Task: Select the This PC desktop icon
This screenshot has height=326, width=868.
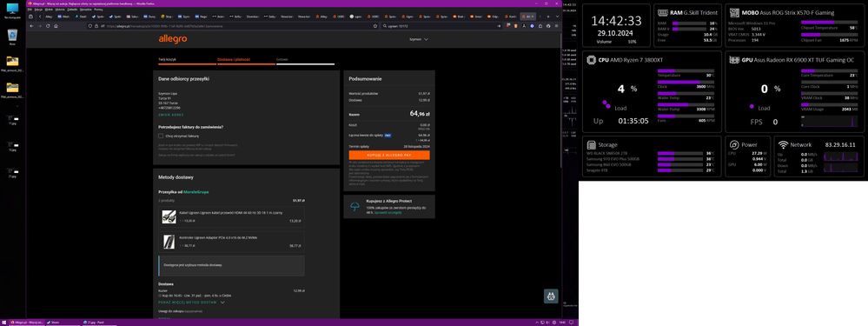Action: (x=12, y=10)
